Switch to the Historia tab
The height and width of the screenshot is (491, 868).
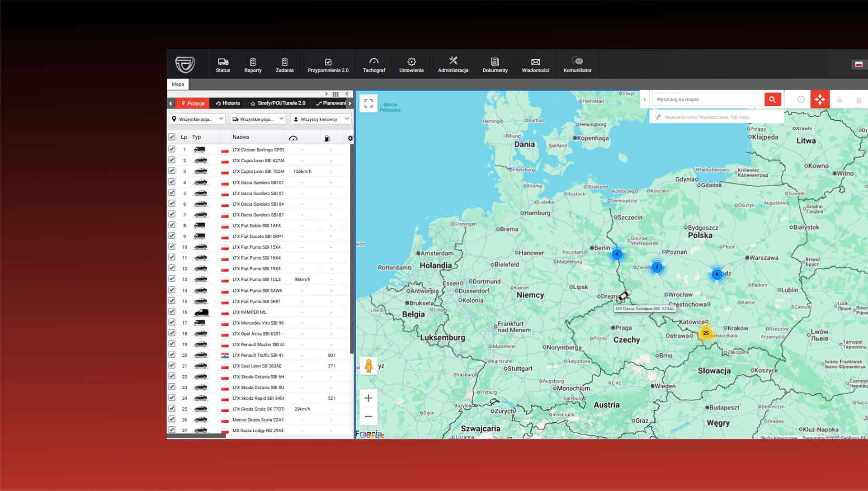point(228,103)
